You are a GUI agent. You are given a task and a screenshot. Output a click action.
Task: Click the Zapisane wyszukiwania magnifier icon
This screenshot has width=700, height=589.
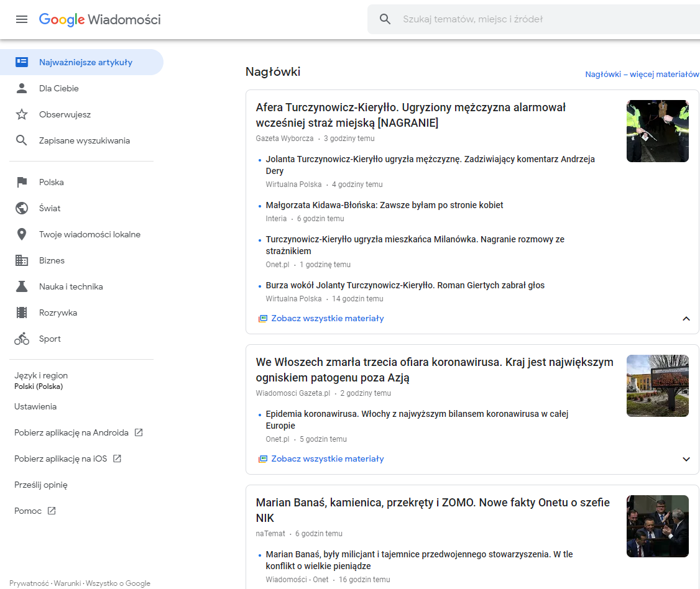[x=21, y=140]
